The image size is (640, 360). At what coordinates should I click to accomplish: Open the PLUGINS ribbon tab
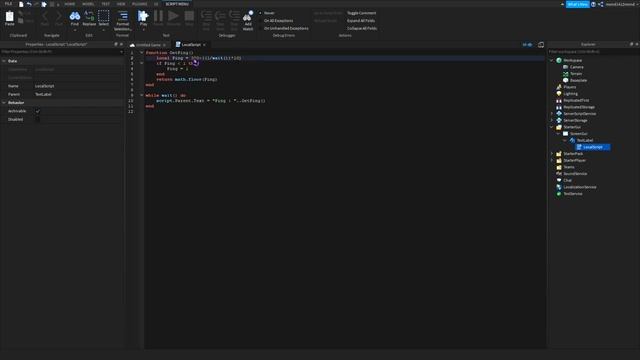pyautogui.click(x=140, y=4)
